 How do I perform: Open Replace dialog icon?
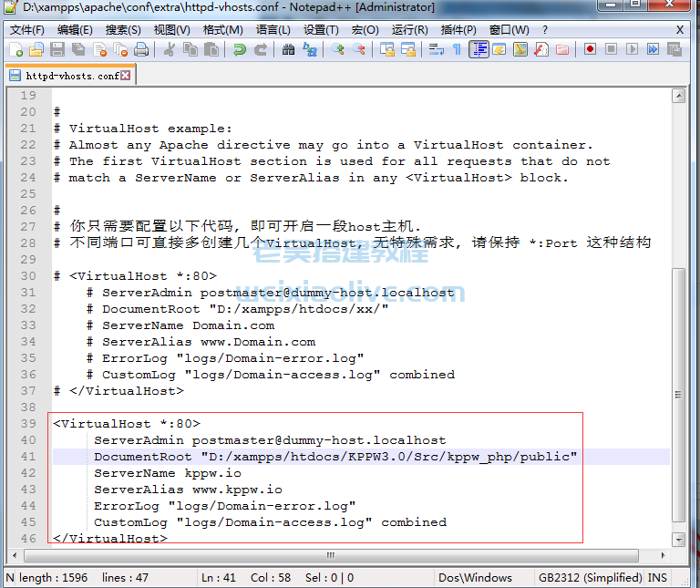pos(309,49)
